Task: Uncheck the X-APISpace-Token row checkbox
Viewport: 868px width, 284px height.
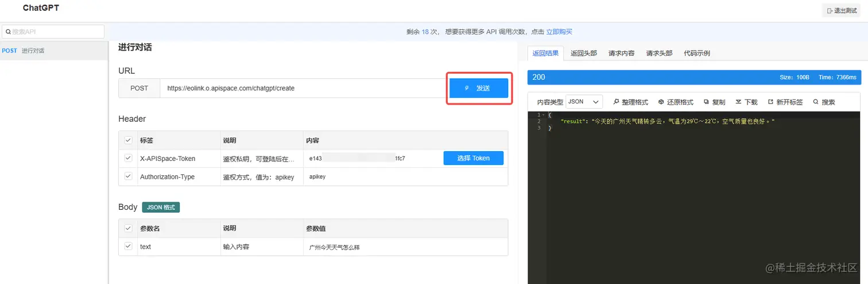Action: pyautogui.click(x=128, y=158)
